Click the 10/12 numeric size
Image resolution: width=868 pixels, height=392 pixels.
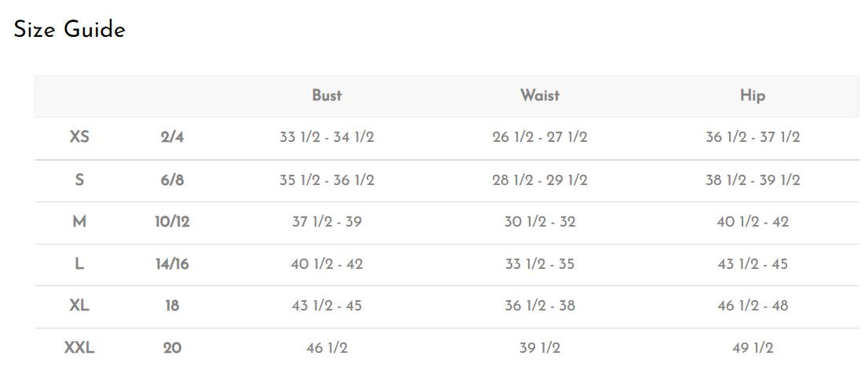pos(172,222)
